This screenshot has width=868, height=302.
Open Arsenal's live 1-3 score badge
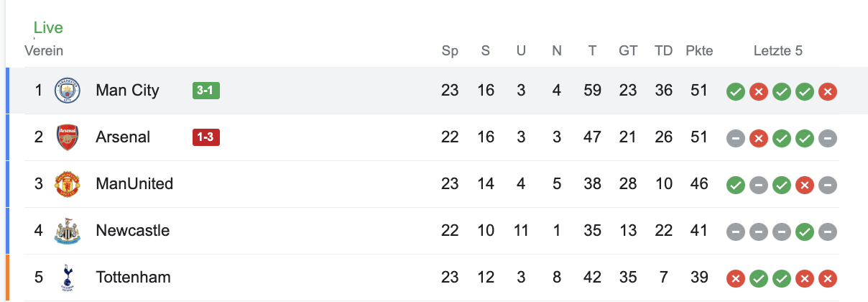(x=206, y=137)
